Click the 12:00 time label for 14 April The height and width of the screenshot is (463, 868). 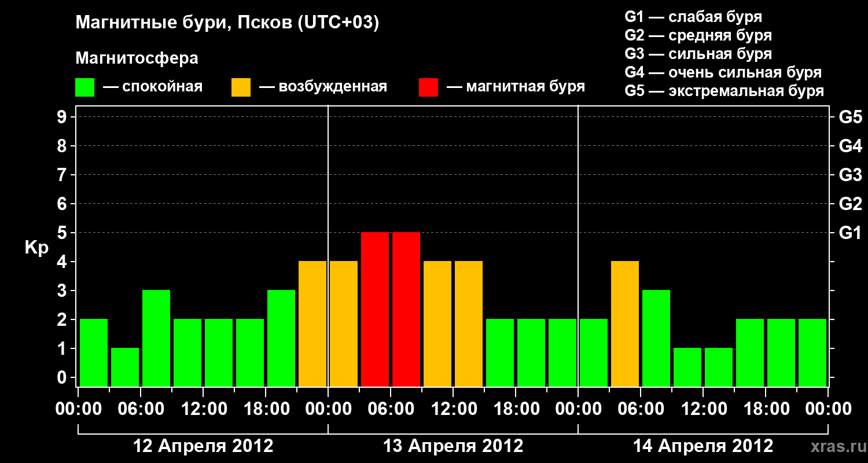pos(703,409)
